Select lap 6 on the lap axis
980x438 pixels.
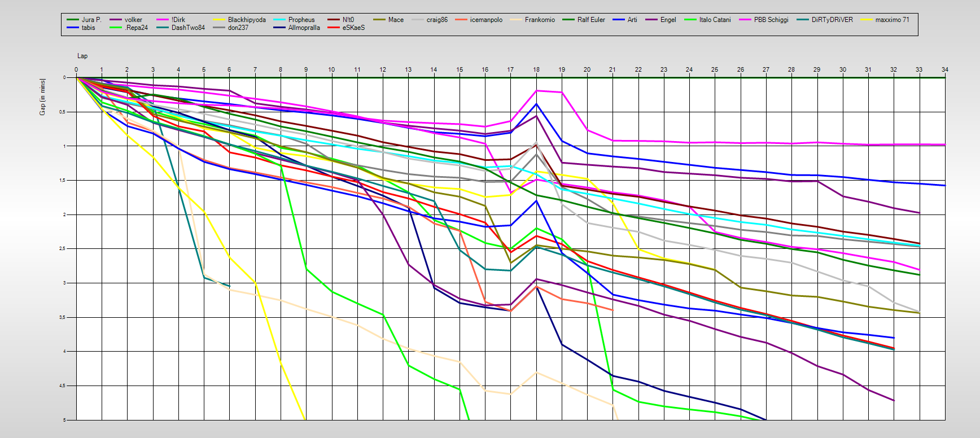point(229,70)
